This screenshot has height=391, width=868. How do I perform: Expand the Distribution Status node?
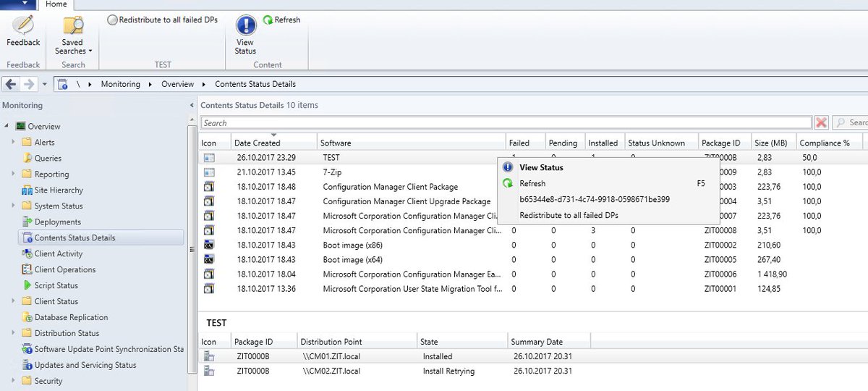click(x=13, y=333)
